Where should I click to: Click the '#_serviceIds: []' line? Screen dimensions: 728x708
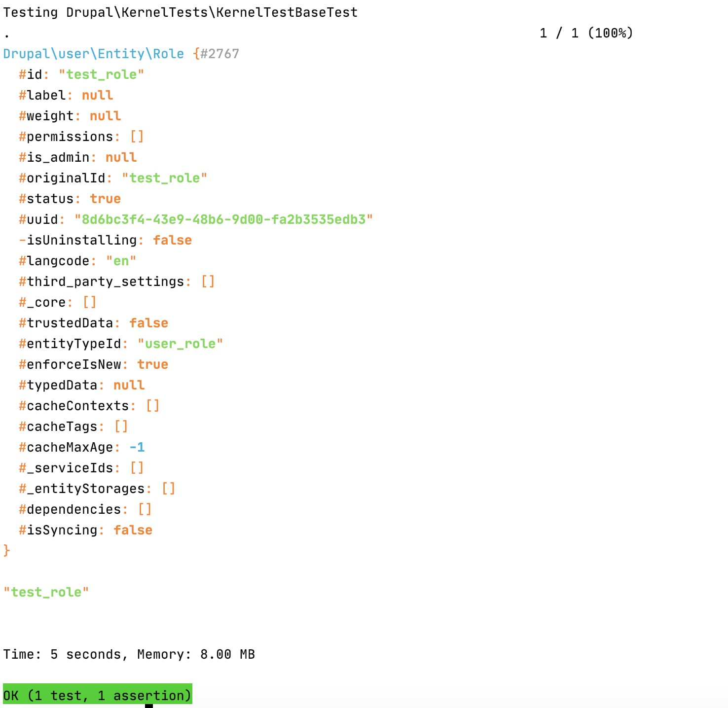tap(81, 468)
